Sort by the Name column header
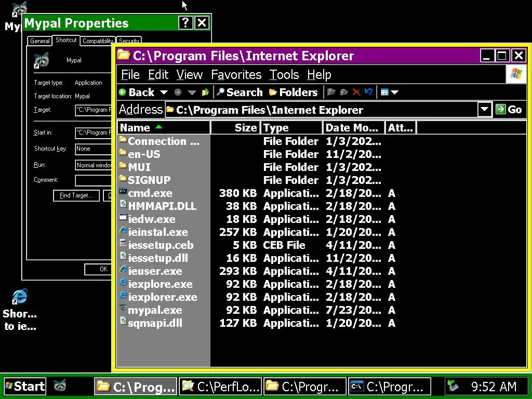 click(164, 128)
